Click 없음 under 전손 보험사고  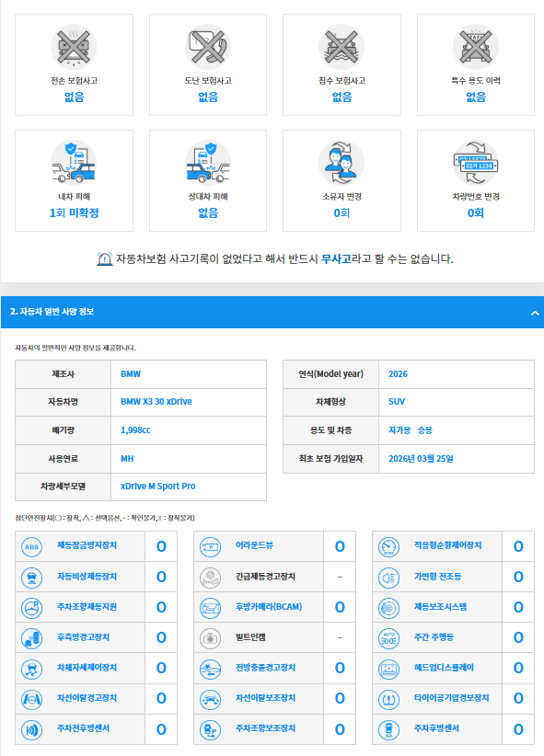click(x=74, y=97)
